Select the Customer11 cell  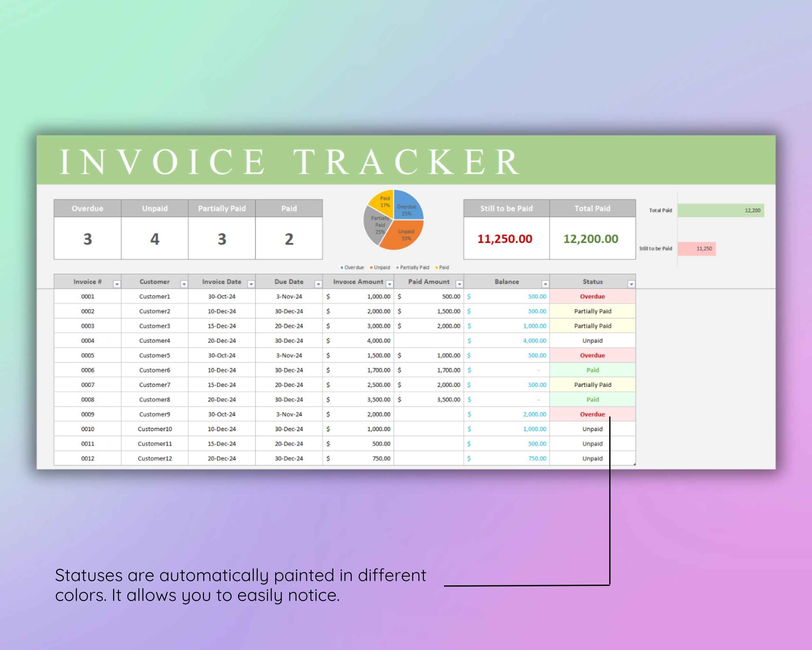(x=154, y=444)
